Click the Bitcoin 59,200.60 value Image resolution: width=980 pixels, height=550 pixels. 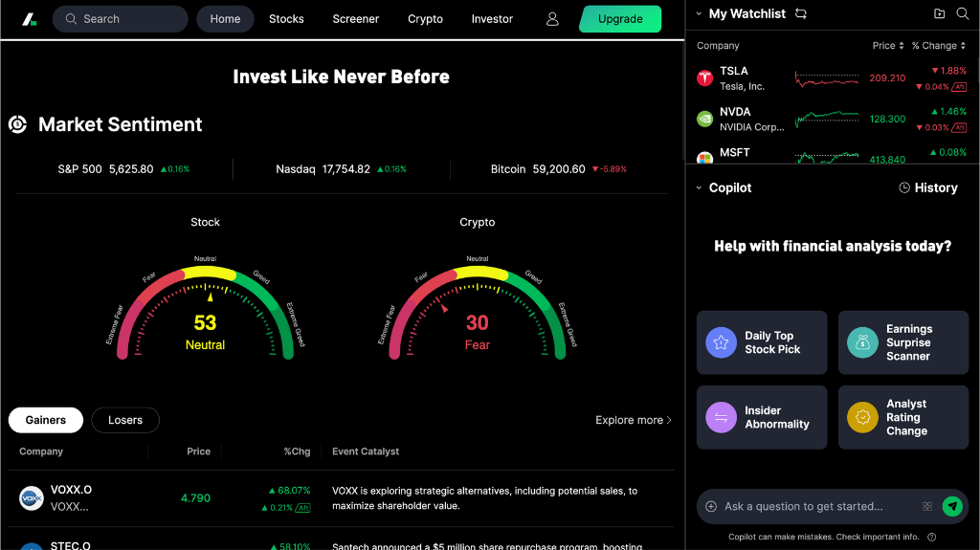click(x=559, y=169)
